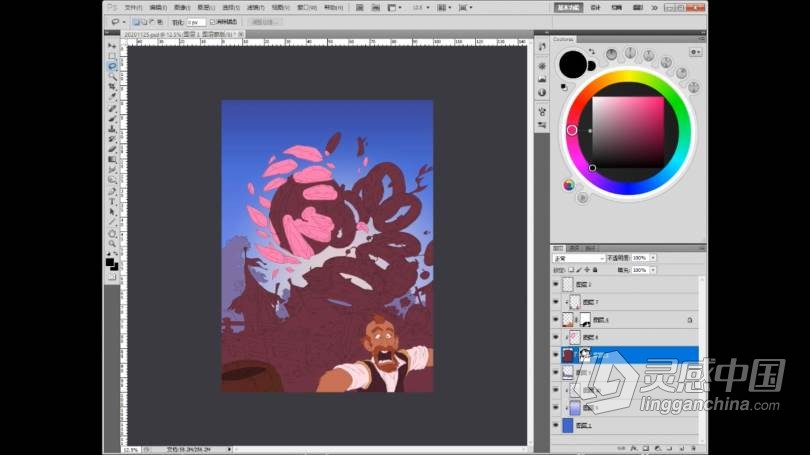Open the screen mode dropdown
The height and width of the screenshot is (455, 810).
(465, 8)
